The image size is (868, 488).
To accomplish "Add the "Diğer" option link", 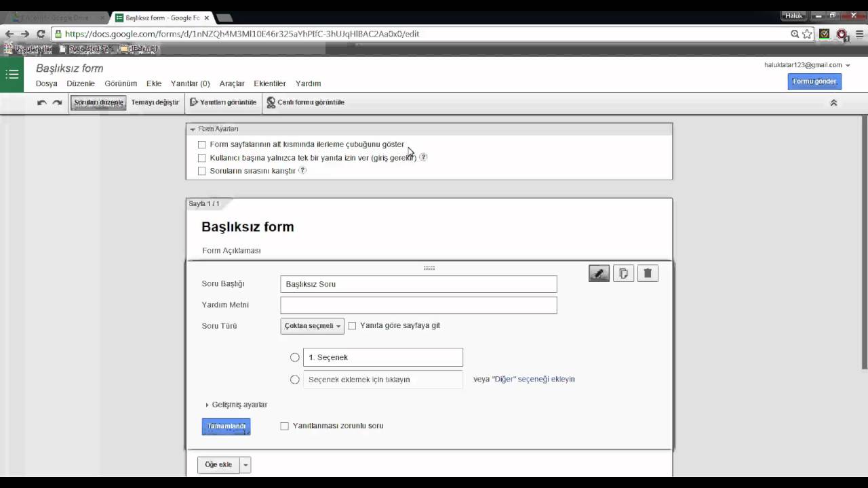I will point(533,380).
